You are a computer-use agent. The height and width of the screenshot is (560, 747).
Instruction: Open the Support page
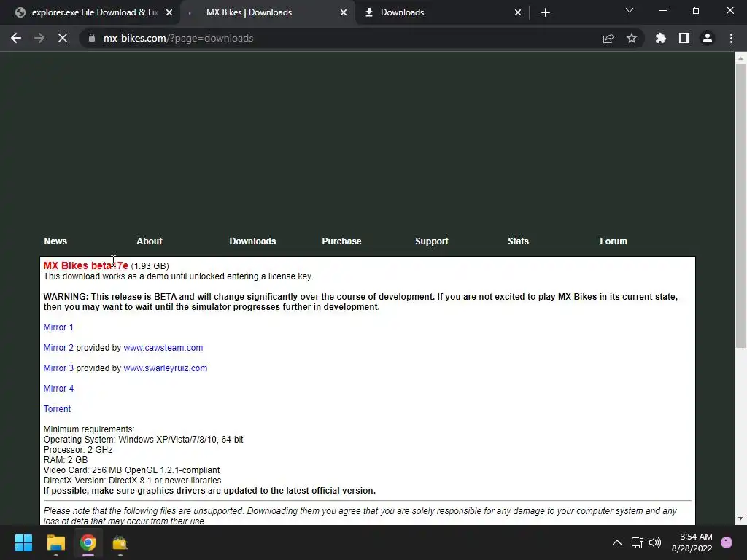pyautogui.click(x=432, y=241)
